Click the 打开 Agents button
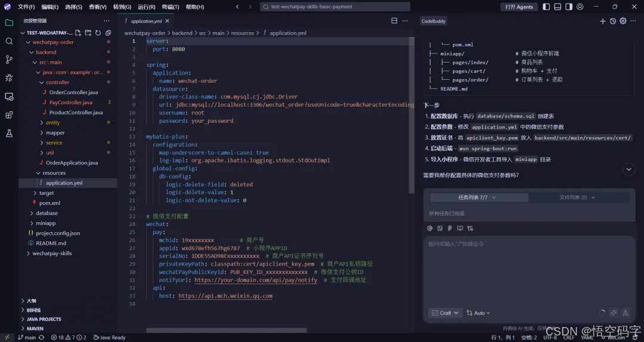The height and width of the screenshot is (342, 644). [519, 7]
